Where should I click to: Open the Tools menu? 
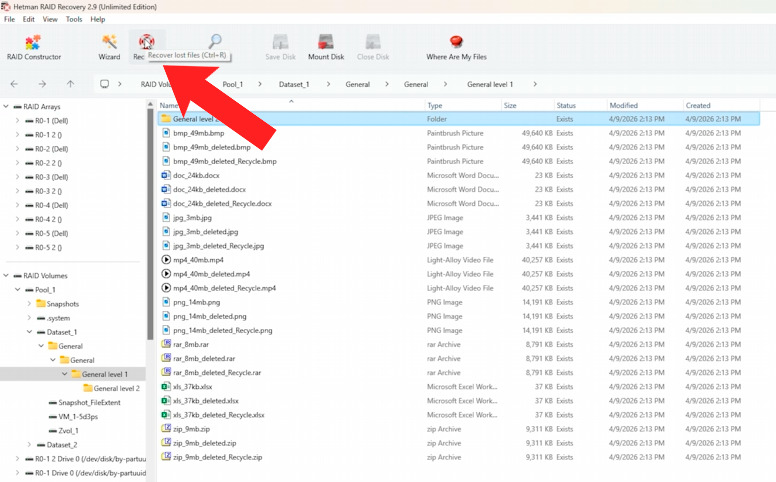[74, 19]
